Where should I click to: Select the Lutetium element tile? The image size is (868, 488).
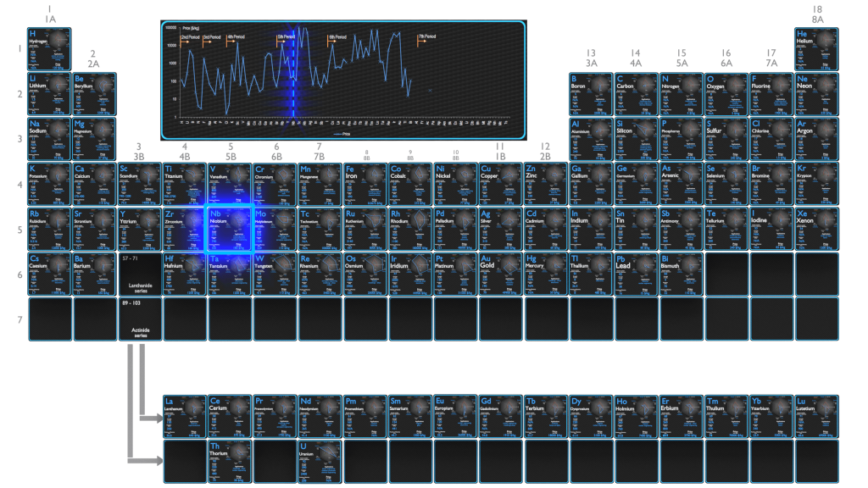pyautogui.click(x=816, y=416)
